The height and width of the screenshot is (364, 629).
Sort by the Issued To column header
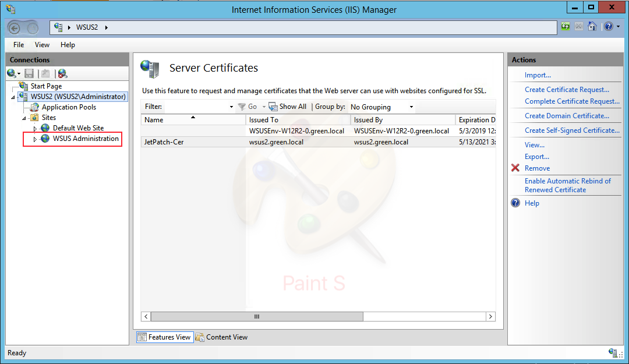[x=298, y=119]
